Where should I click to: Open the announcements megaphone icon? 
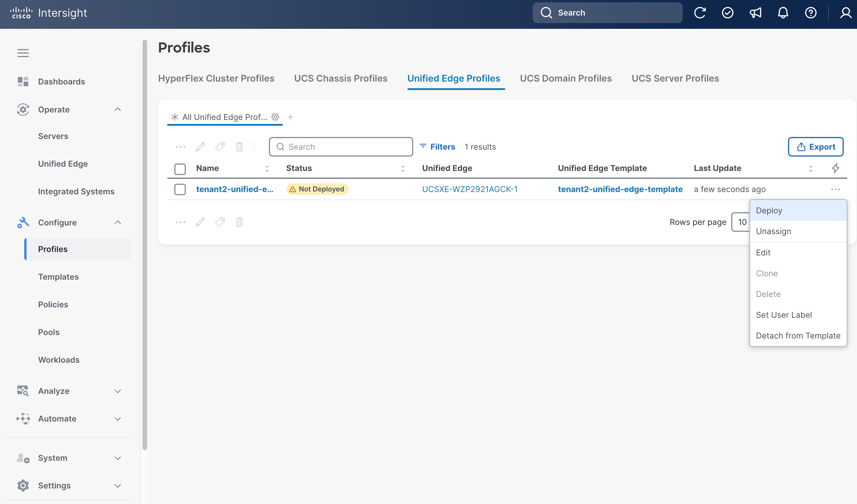click(x=755, y=13)
